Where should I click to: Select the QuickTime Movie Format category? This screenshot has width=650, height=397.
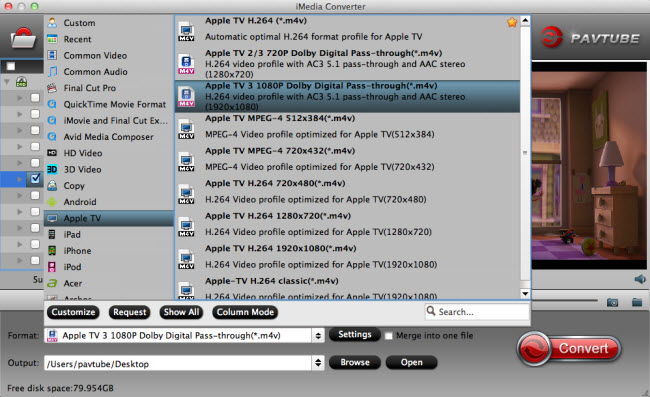coord(109,104)
